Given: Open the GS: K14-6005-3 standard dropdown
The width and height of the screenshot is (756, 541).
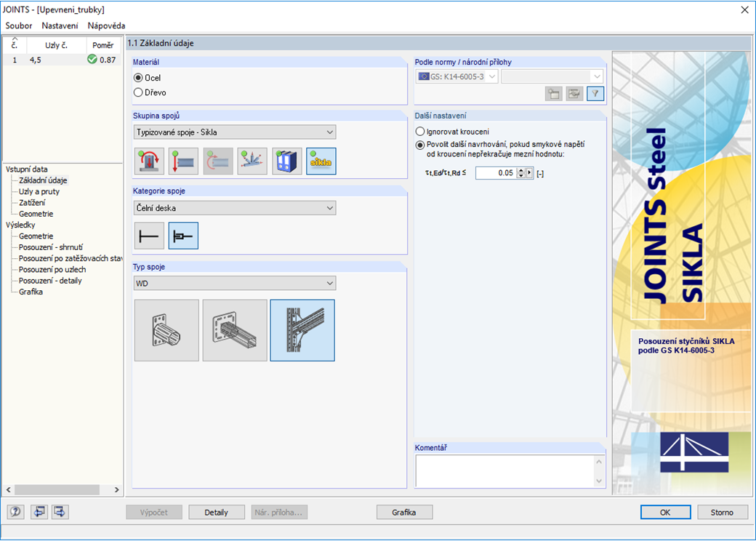Looking at the screenshot, I should coord(456,76).
